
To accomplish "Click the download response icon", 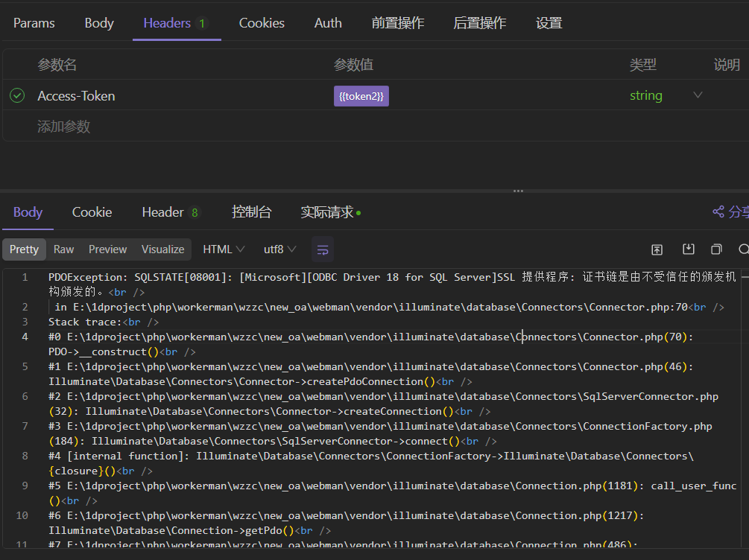I will pyautogui.click(x=689, y=249).
